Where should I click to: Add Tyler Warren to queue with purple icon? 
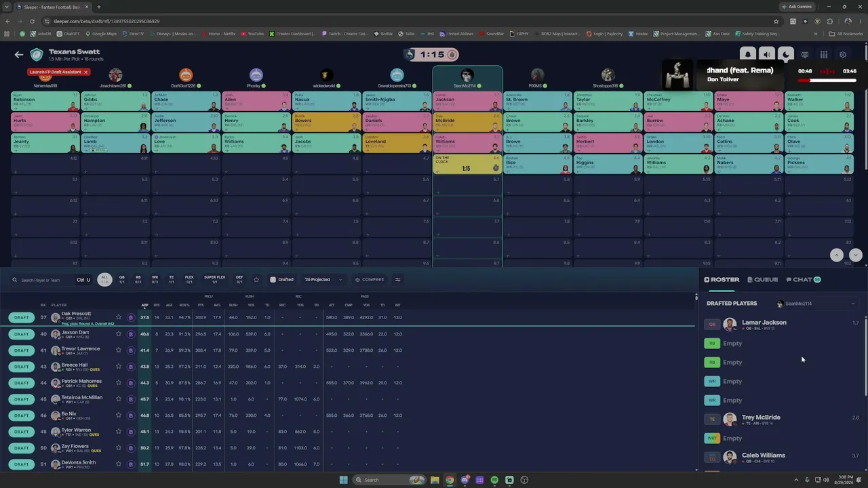pos(131,432)
